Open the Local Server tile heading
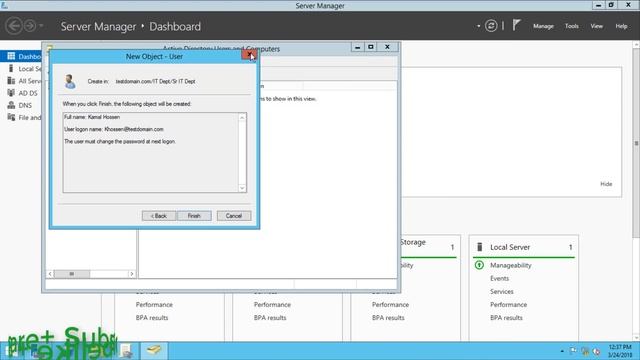Screen dimensions: 640x360 point(510,247)
